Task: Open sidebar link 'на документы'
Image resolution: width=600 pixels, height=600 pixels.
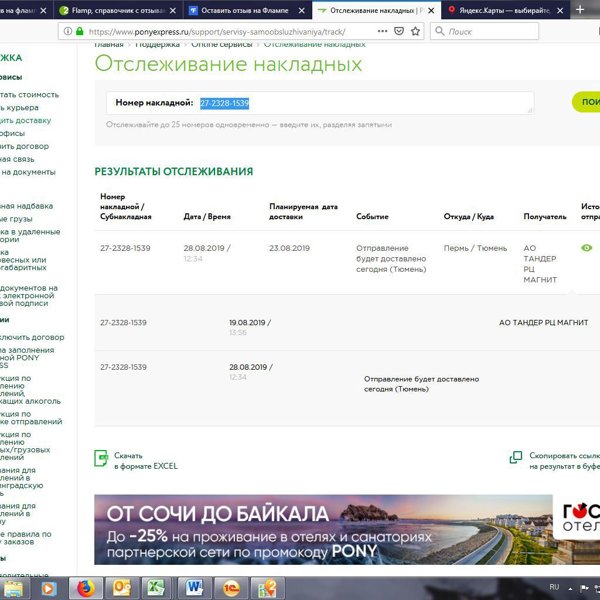Action: point(28,172)
